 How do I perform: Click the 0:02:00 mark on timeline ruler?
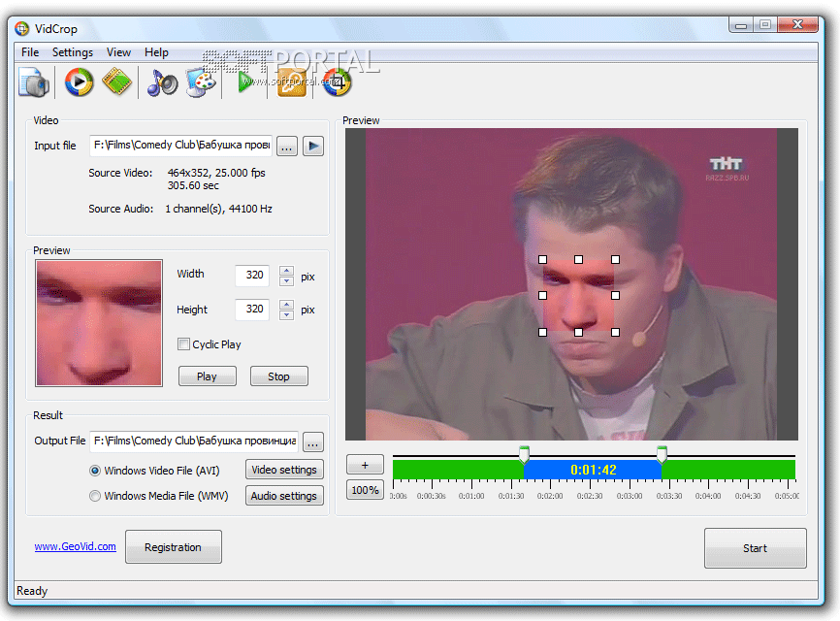click(550, 496)
